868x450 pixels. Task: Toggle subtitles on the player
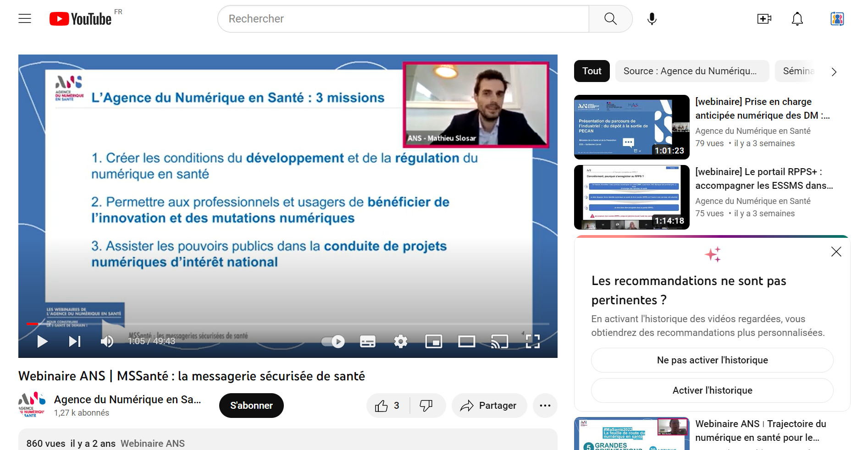368,341
